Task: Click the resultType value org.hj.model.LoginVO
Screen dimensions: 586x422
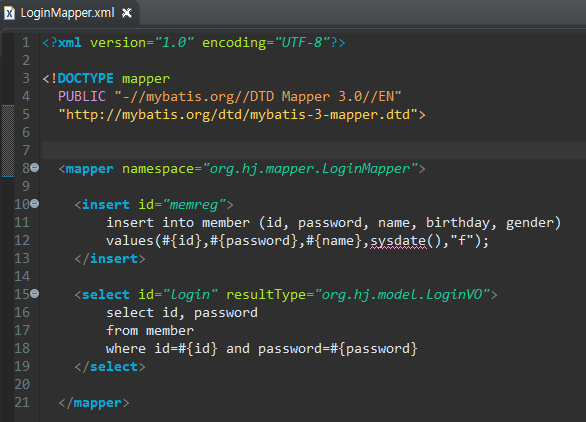Action: point(402,295)
